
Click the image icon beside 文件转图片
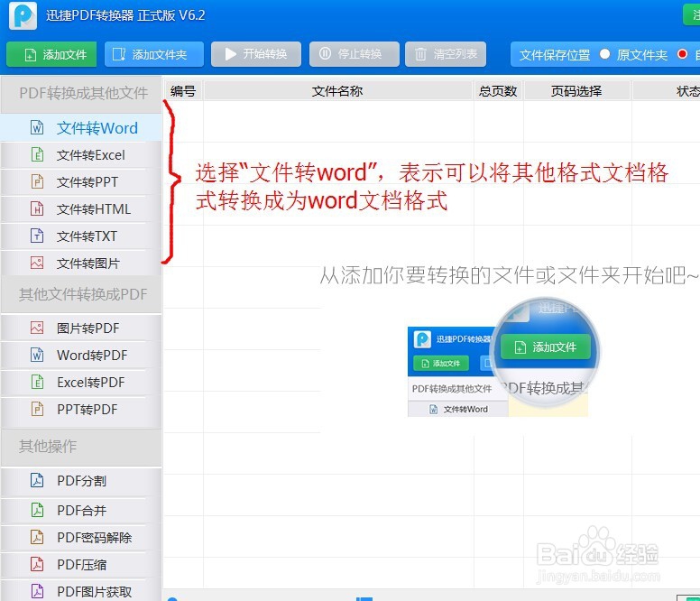click(x=37, y=263)
